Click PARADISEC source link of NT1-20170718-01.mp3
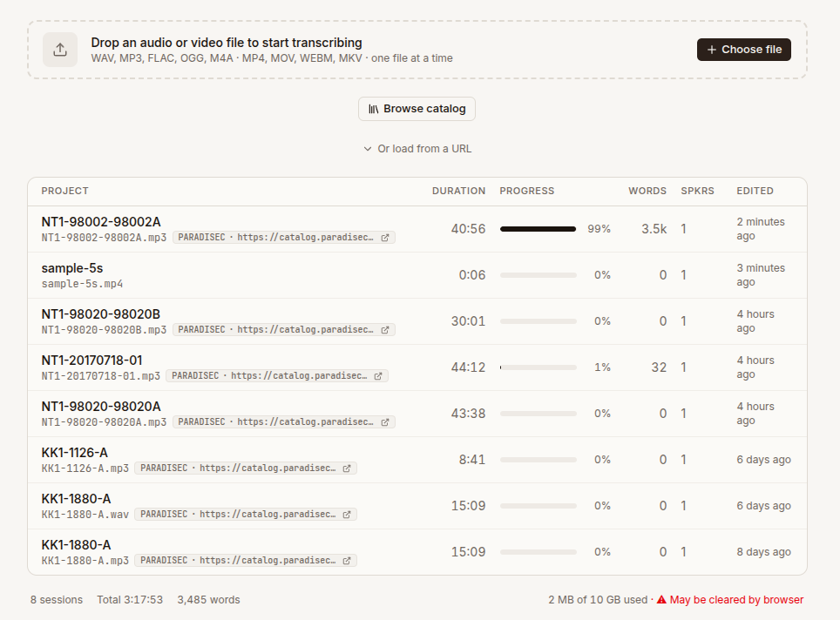 [x=277, y=375]
